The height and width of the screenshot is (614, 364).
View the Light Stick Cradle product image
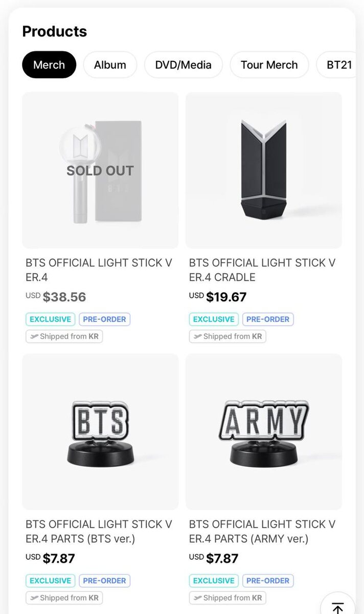click(264, 170)
